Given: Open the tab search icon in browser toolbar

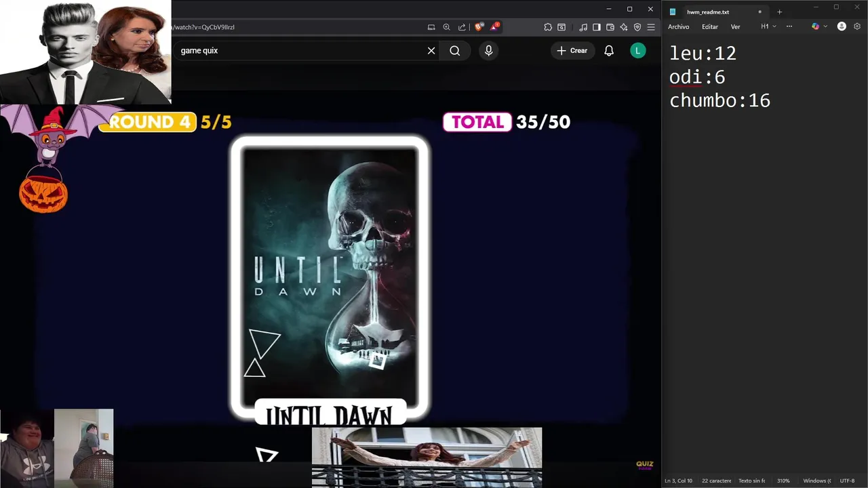Looking at the screenshot, I should click(x=561, y=27).
